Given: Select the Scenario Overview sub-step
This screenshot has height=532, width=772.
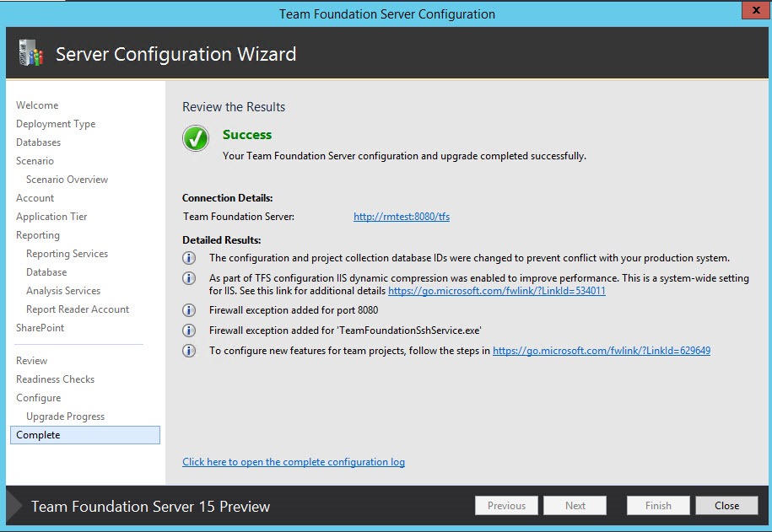Looking at the screenshot, I should 67,180.
